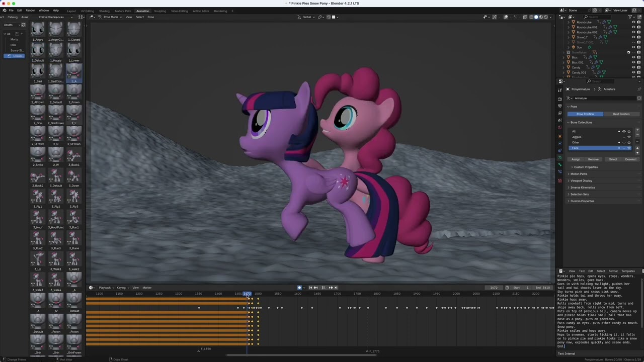
Task: Edit the End frame field
Action: tap(543, 288)
